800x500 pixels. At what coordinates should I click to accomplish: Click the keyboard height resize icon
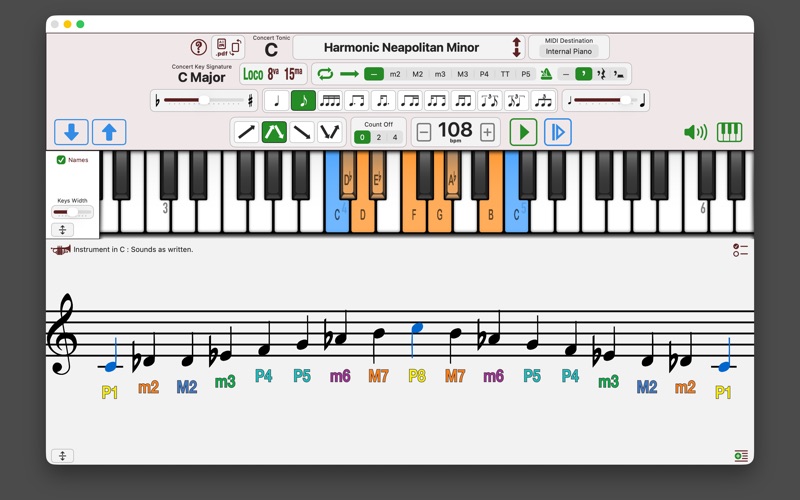click(x=62, y=230)
